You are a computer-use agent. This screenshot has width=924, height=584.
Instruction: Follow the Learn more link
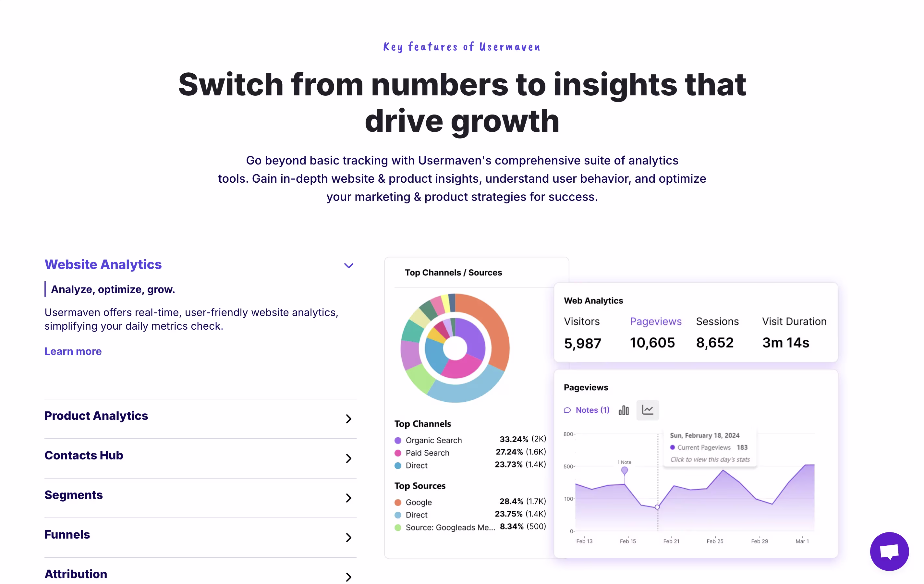pyautogui.click(x=73, y=351)
